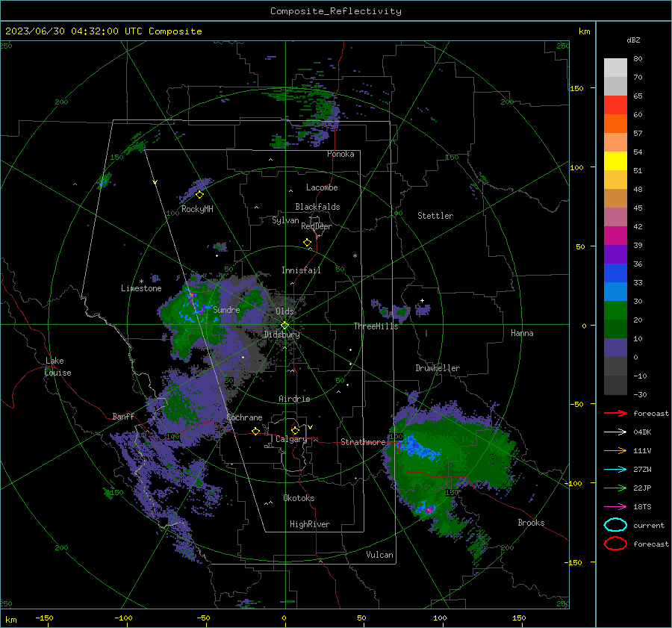672x628 pixels.
Task: Click the Composite_Reflectivity title
Action: pos(336,11)
